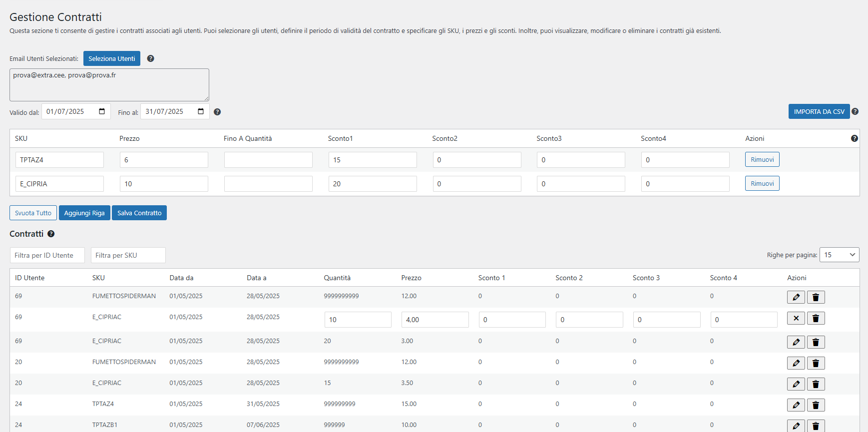This screenshot has height=432, width=868.
Task: Open calendar picker in Fino al field
Action: point(201,111)
